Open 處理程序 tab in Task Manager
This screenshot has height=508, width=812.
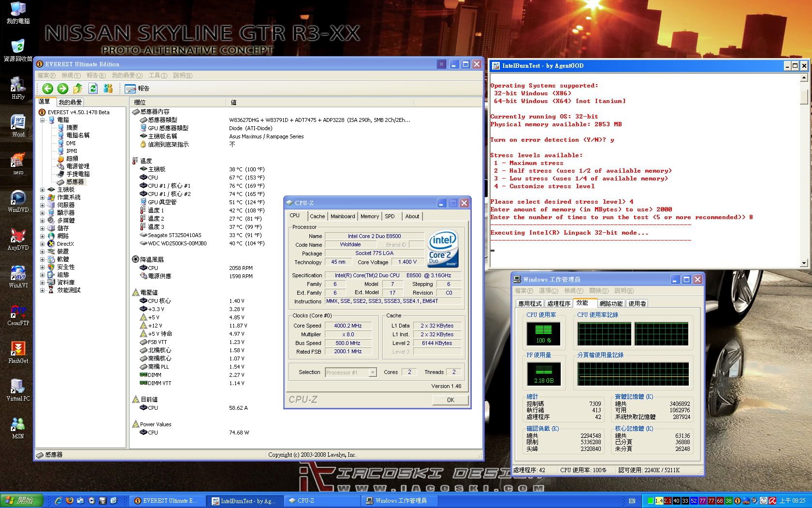click(559, 304)
